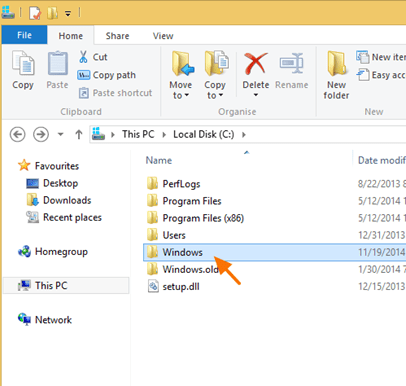Click the Easy access ribbon button
Image resolution: width=406 pixels, height=386 pixels.
[x=381, y=75]
